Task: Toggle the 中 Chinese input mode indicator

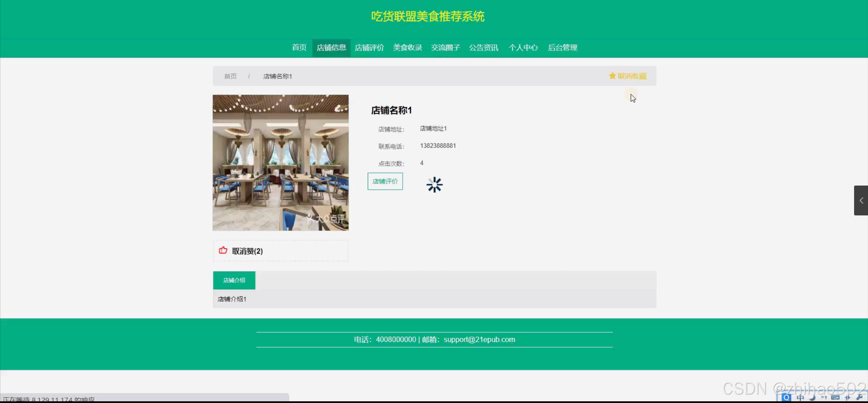Action: 800,397
